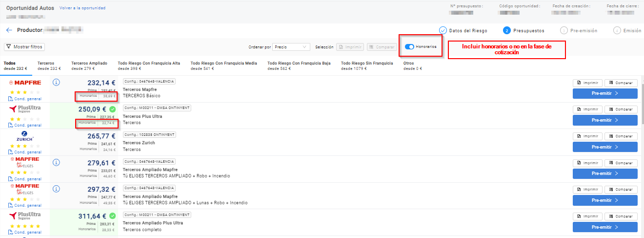Go to the Emisión step
Viewport: 644px width, 238px height.
coord(627,30)
